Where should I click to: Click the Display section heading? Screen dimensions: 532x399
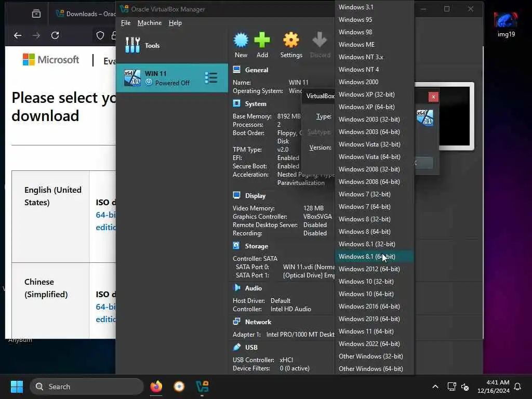point(255,196)
